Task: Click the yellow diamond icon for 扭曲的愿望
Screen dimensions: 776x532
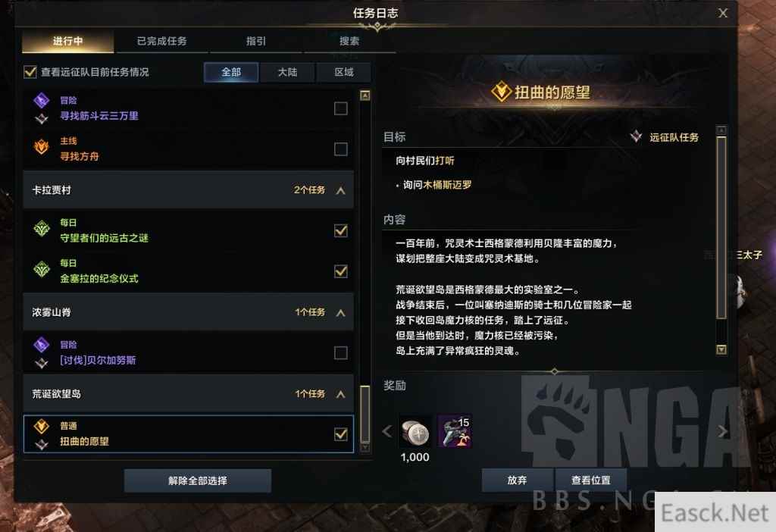Action: pyautogui.click(x=42, y=426)
